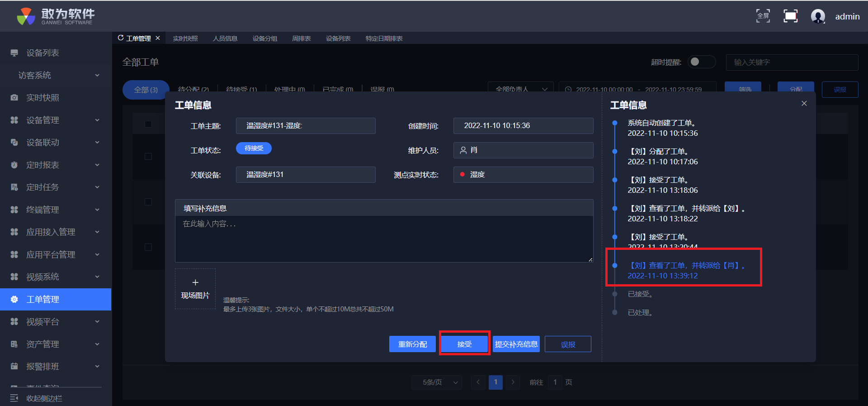Switch to the 人员信息 tab
This screenshot has width=868, height=406.
coord(225,38)
